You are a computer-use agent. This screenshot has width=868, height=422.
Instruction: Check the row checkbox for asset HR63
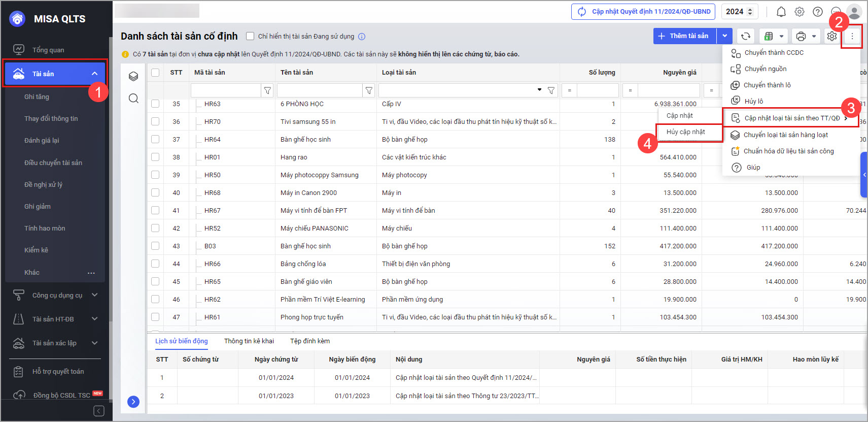155,104
